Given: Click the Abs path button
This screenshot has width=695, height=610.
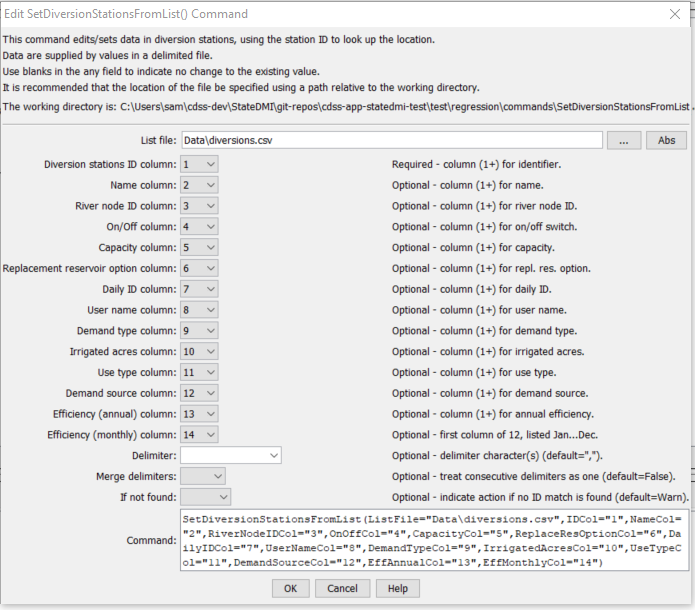Looking at the screenshot, I should (666, 141).
